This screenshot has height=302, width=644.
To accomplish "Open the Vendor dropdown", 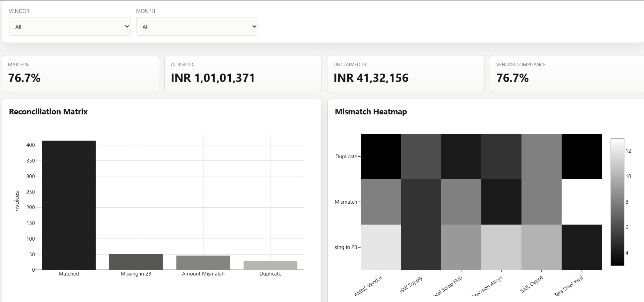I will [x=70, y=27].
